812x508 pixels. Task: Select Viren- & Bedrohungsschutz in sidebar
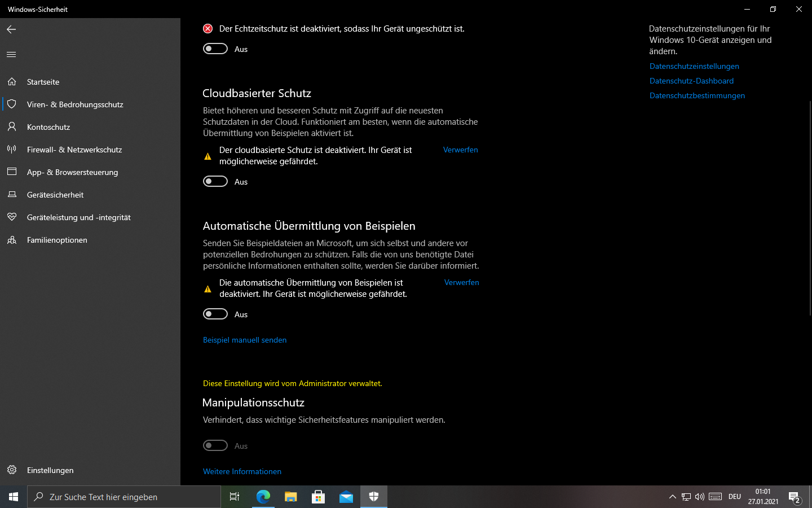[90, 104]
